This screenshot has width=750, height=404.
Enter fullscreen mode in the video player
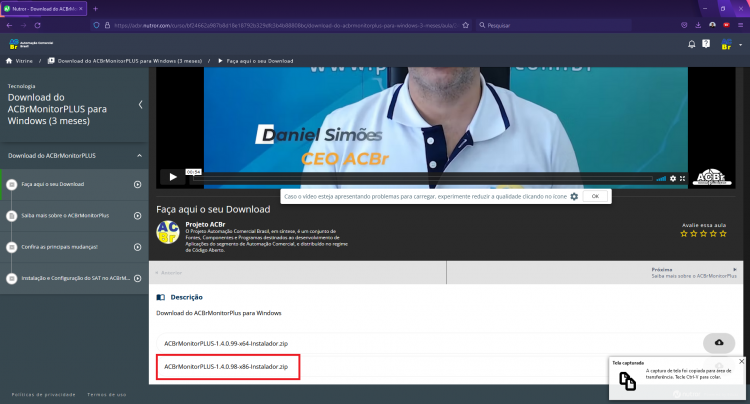683,178
